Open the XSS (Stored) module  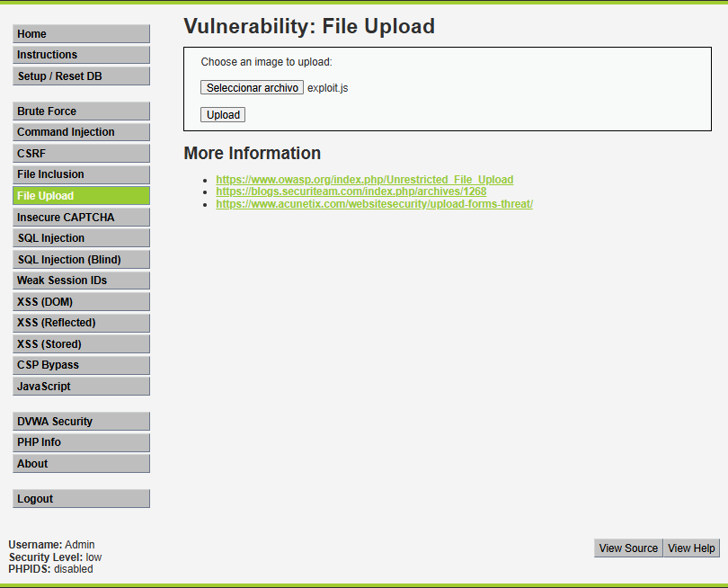(81, 344)
